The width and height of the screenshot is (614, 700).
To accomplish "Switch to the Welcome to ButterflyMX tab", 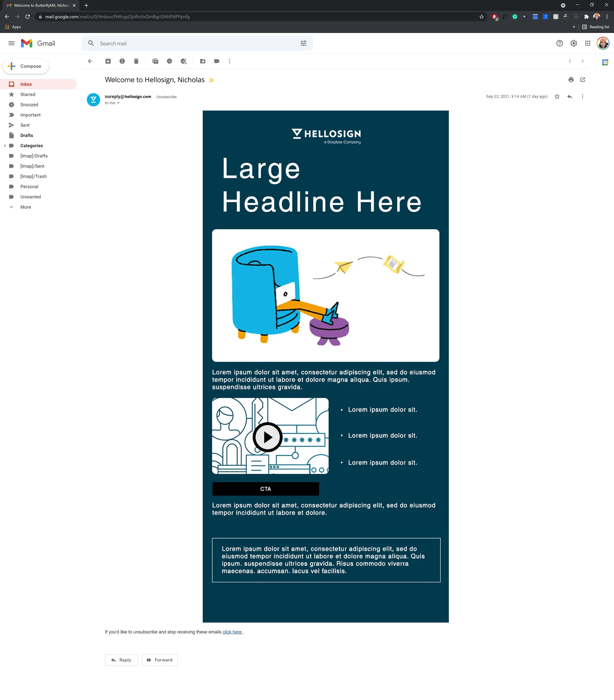I will tap(39, 5).
